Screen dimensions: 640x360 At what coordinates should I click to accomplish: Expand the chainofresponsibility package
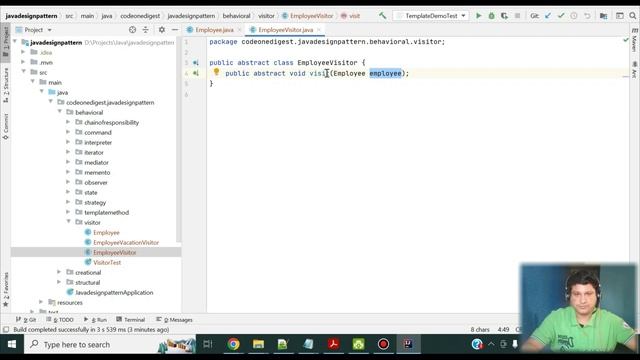[x=68, y=122]
